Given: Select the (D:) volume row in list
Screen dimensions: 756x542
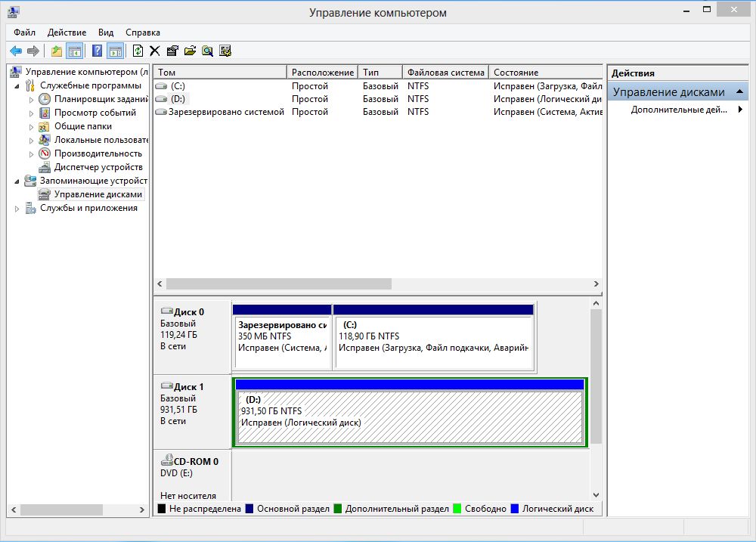Looking at the screenshot, I should pyautogui.click(x=378, y=99).
